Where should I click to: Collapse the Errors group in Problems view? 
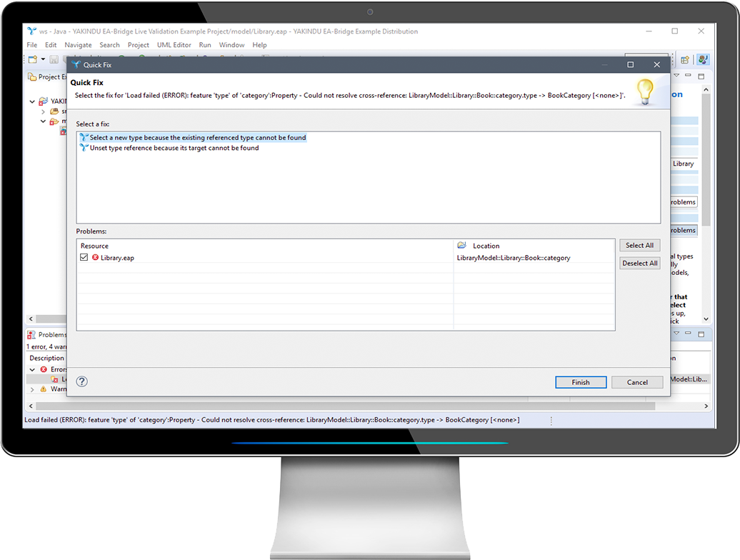coord(32,369)
